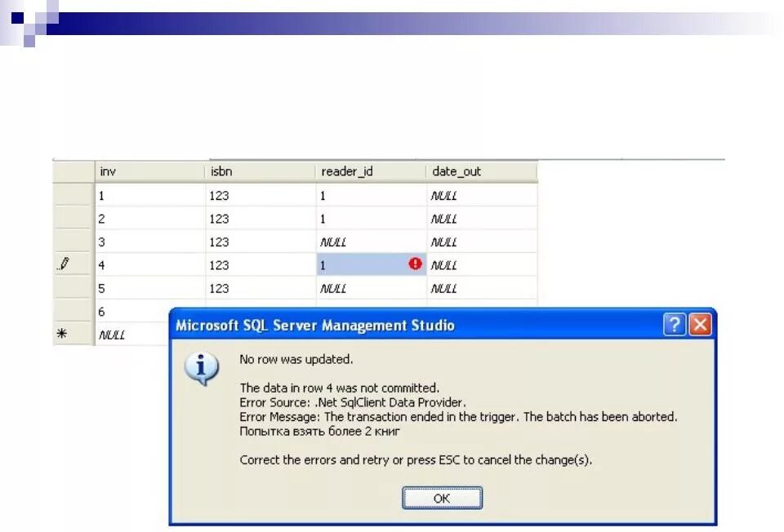Select date_out NULL cell in inv row 5

(482, 288)
